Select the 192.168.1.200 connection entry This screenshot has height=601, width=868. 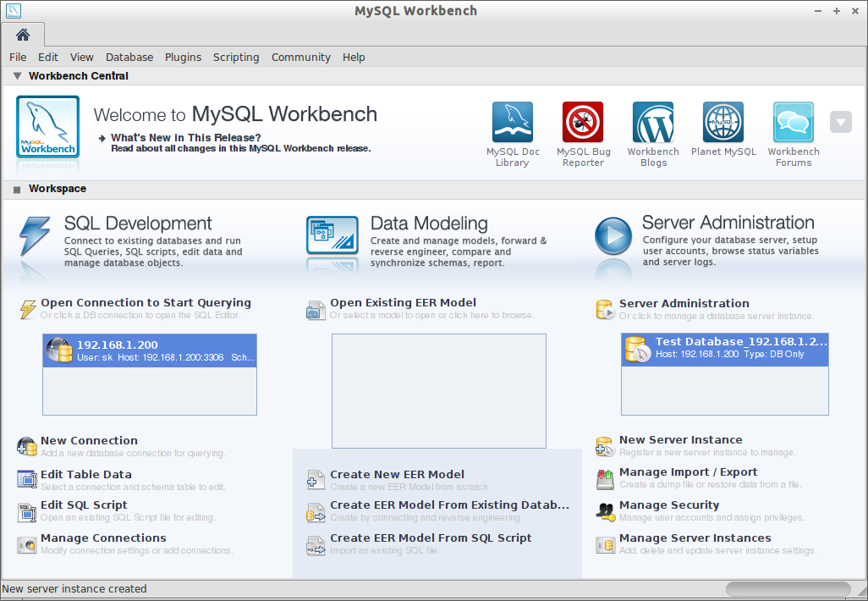(150, 350)
